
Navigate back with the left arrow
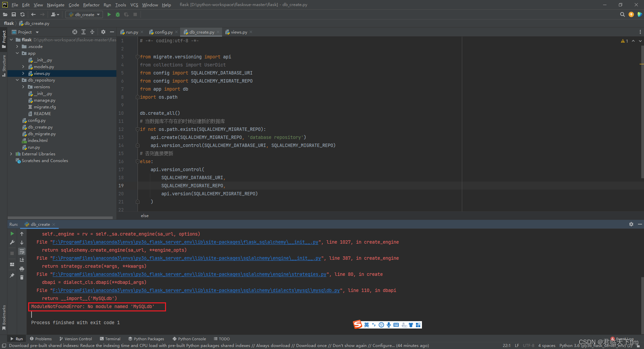click(33, 14)
